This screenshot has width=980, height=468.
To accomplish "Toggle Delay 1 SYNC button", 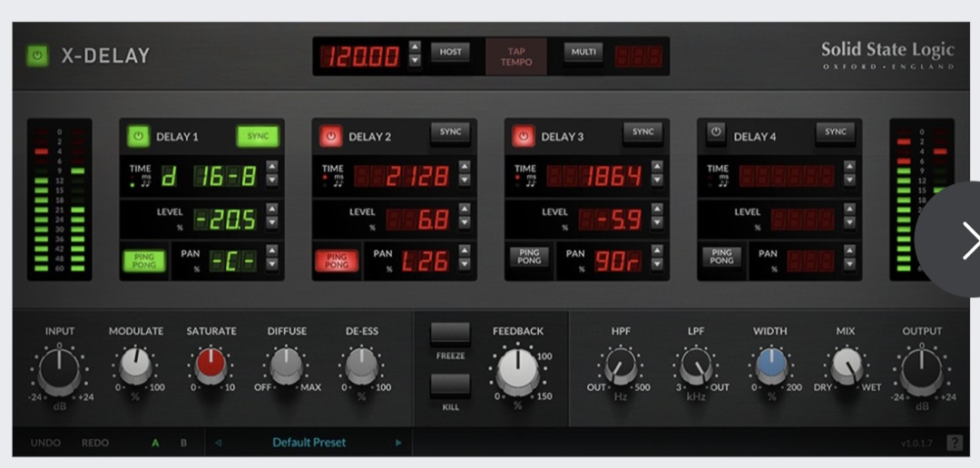I will pos(258,136).
